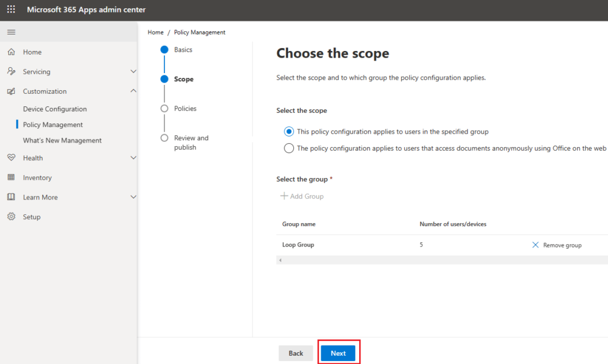Click the X icon beside Remove group

[535, 245]
